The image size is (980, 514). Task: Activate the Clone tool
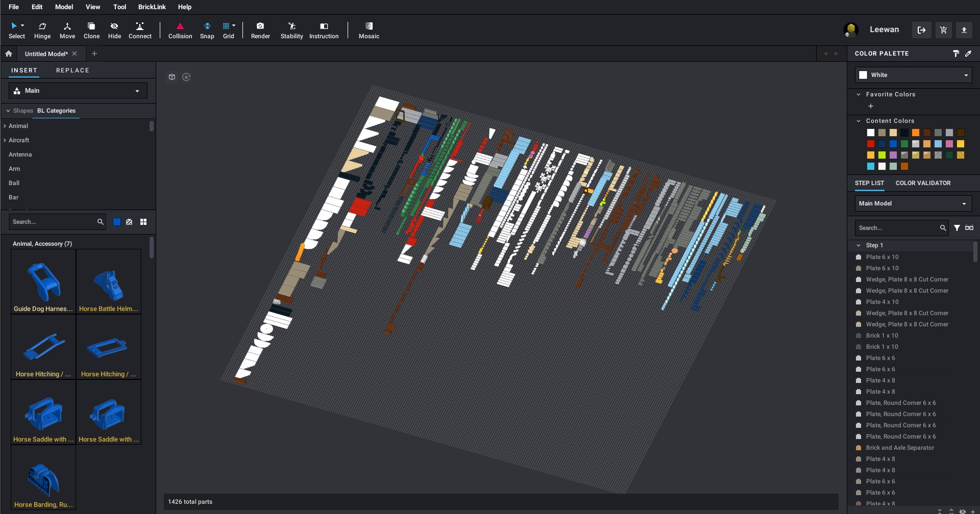91,30
